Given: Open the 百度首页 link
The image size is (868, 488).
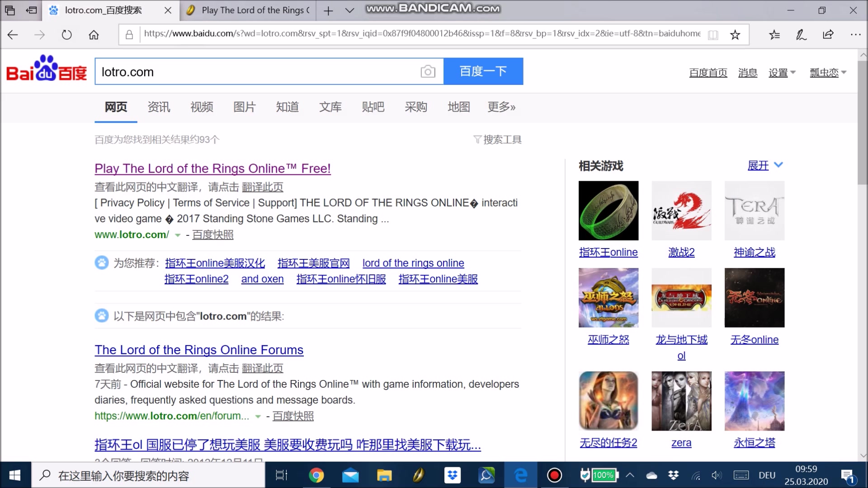Looking at the screenshot, I should pos(708,73).
